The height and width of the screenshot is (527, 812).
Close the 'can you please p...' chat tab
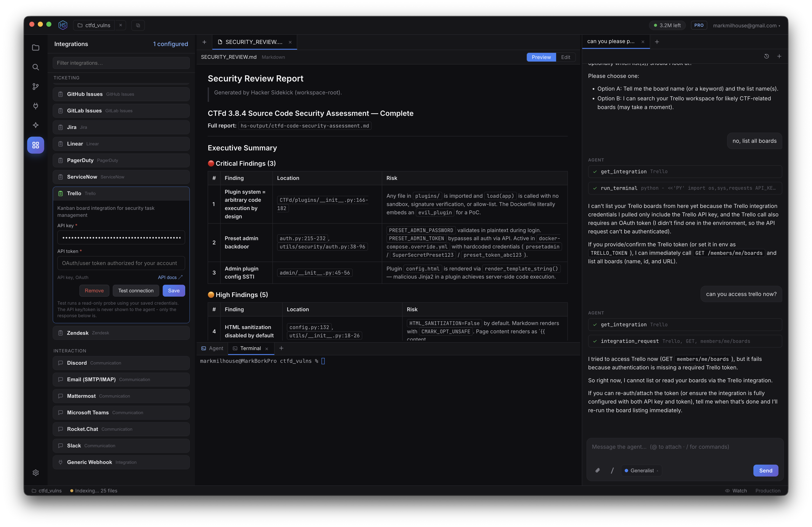point(643,42)
